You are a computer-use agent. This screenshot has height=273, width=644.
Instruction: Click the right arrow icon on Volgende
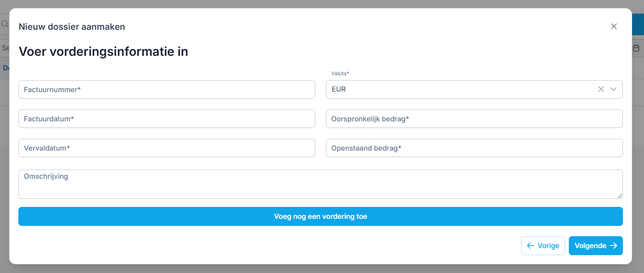613,245
